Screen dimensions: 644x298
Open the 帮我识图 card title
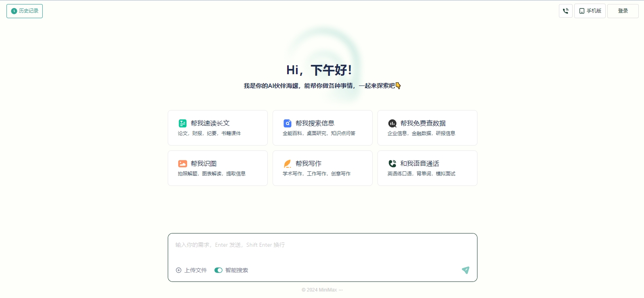coord(204,164)
